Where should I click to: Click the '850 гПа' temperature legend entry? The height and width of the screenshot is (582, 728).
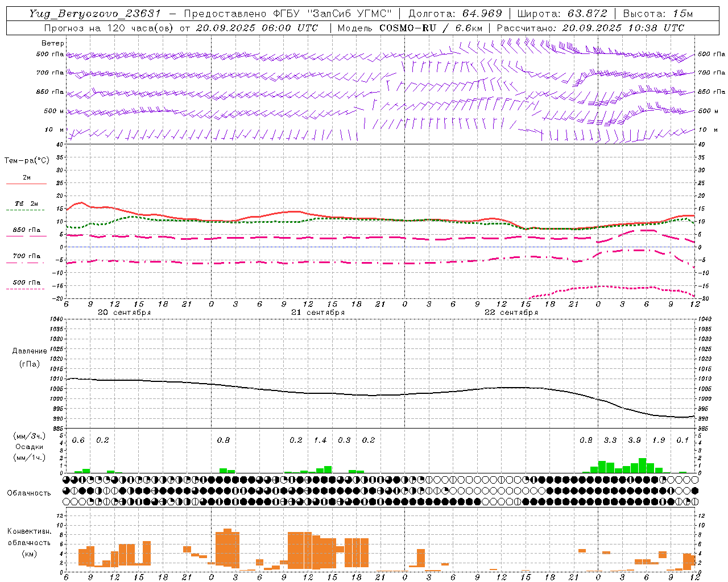coord(26,230)
